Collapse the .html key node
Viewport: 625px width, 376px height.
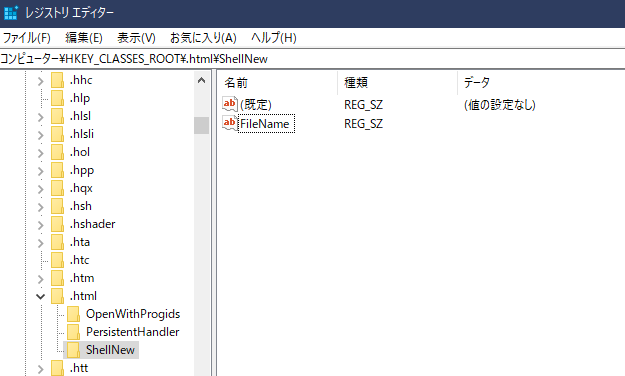40,296
